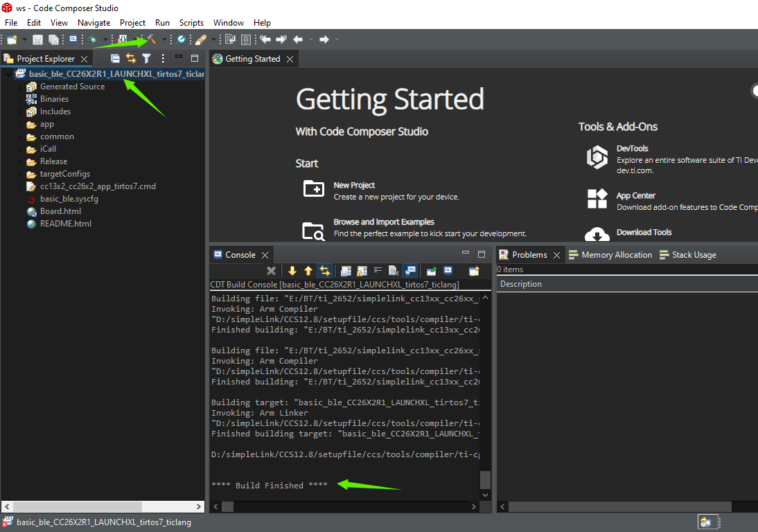This screenshot has height=532, width=758.
Task: Open the Project Explorer view menu (three dots)
Action: (163, 58)
